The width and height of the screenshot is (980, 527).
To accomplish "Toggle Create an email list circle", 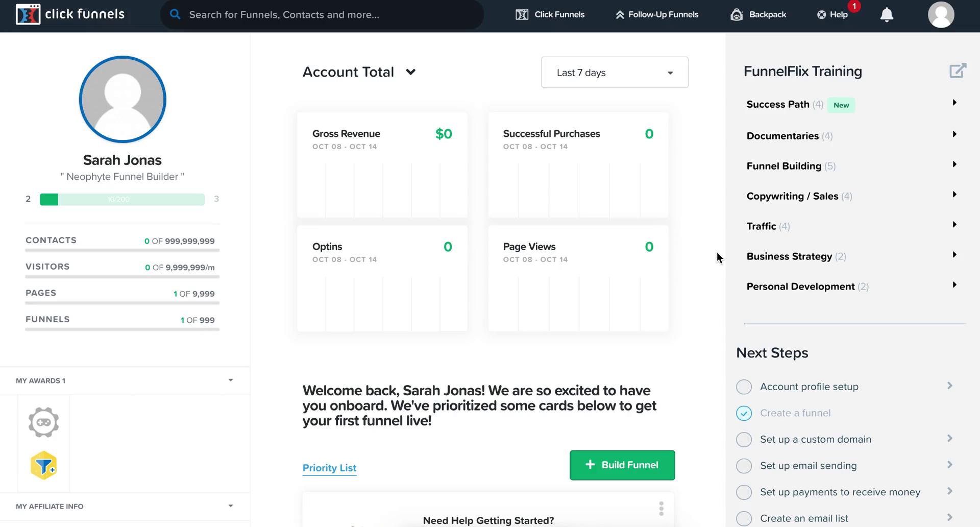I will pos(744,518).
